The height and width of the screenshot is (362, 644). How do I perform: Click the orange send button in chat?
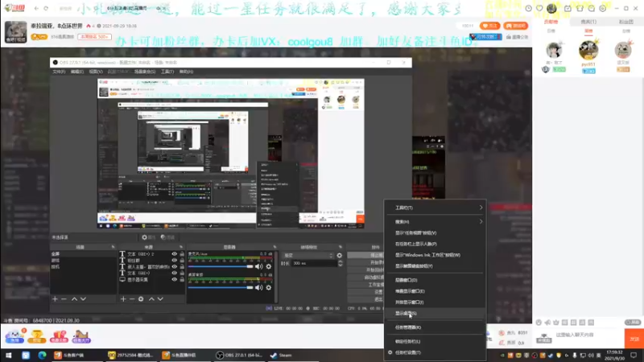coord(634,339)
